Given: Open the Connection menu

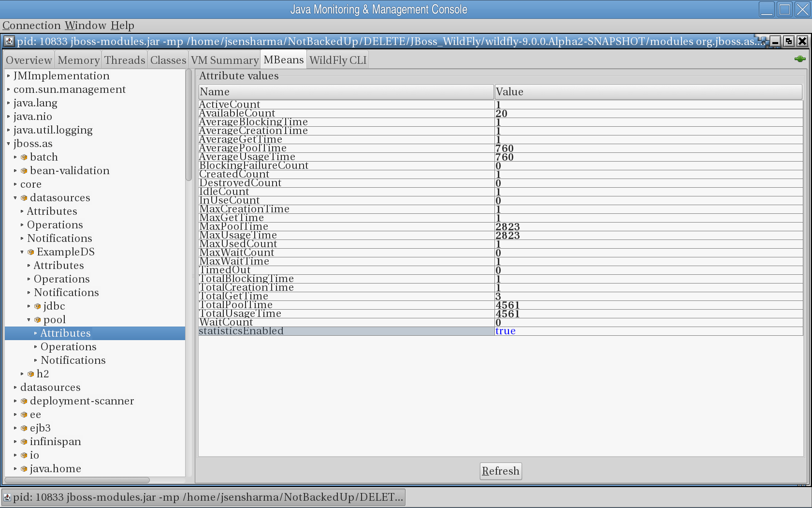Looking at the screenshot, I should pos(31,25).
